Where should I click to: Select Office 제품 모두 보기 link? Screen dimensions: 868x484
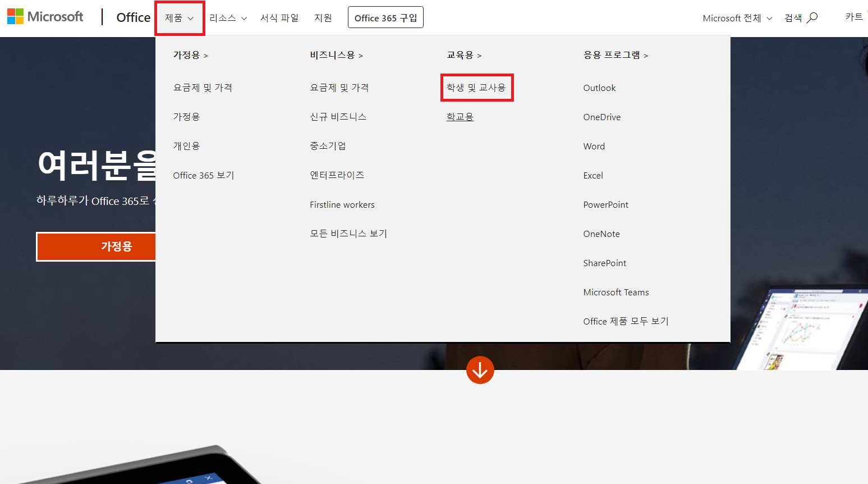coord(626,321)
